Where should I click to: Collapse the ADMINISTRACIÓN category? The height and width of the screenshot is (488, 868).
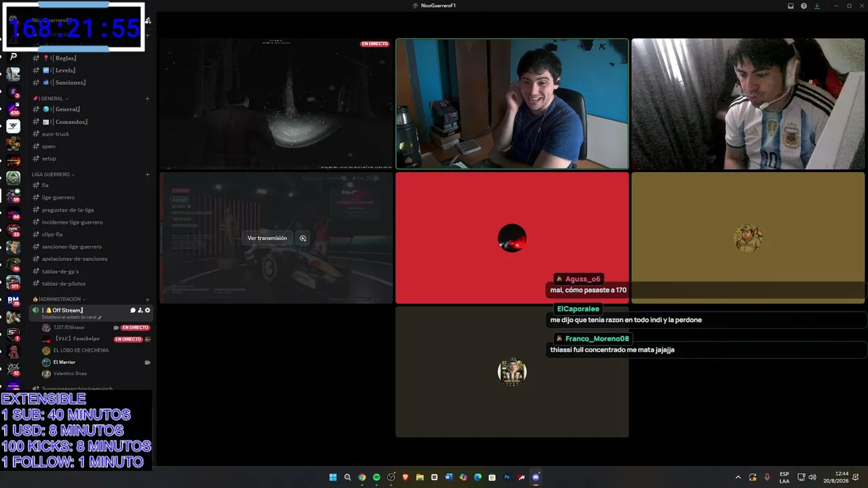[59, 299]
